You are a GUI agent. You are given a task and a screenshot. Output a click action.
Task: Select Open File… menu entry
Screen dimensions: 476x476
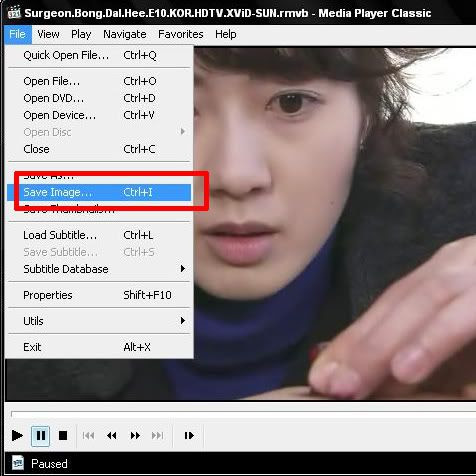[x=99, y=81]
